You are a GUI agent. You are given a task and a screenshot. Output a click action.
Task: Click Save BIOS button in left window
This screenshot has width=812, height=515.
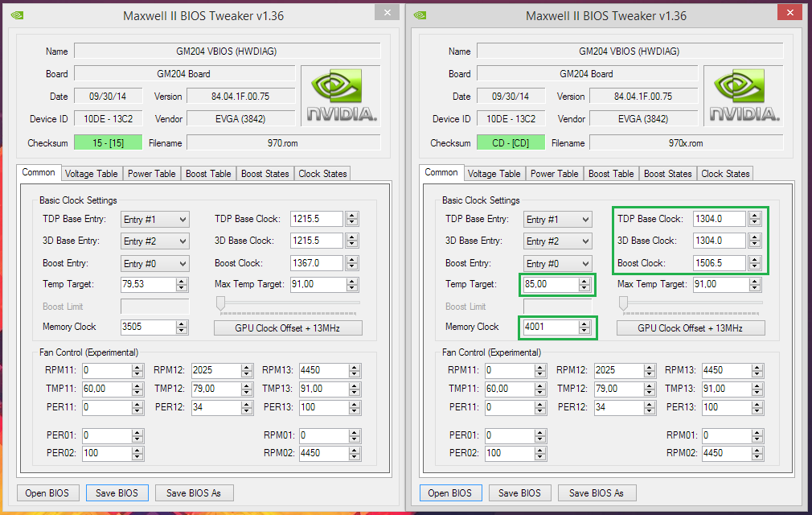pos(117,492)
